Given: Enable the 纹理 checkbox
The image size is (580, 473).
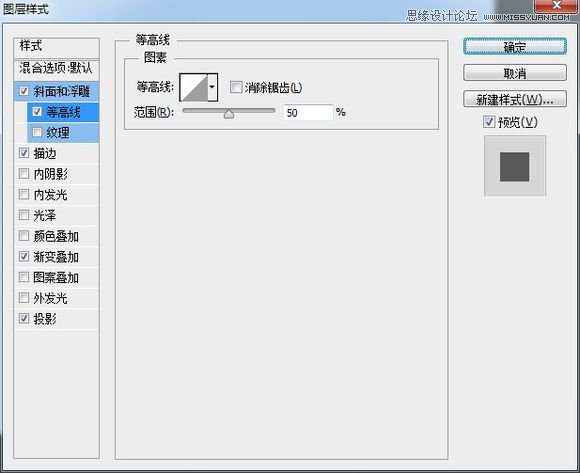Looking at the screenshot, I should pos(37,132).
